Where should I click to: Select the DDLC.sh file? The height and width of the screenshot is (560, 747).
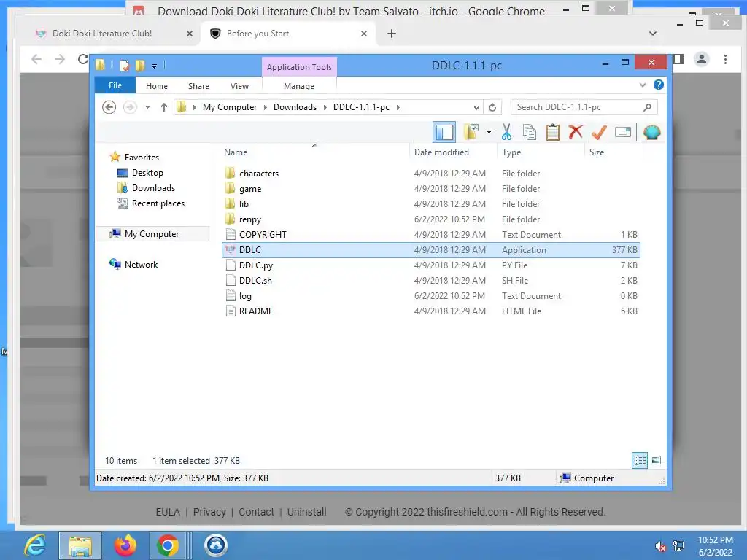point(431,281)
